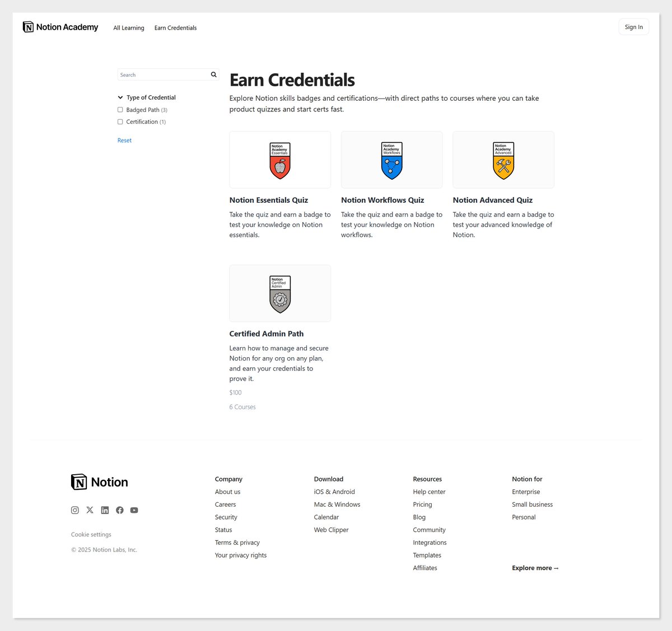Open Notion's X (Twitter) icon
Image resolution: width=672 pixels, height=631 pixels.
pyautogui.click(x=90, y=510)
